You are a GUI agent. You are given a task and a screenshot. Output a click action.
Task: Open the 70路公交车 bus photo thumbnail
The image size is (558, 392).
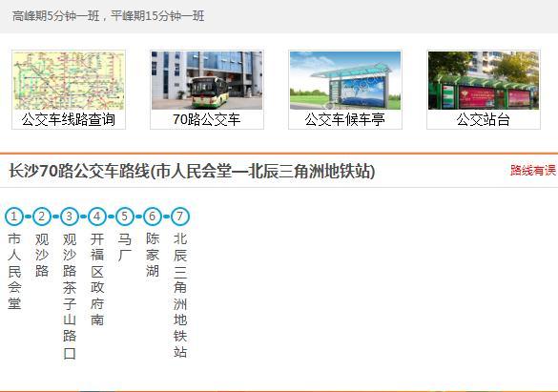click(207, 80)
